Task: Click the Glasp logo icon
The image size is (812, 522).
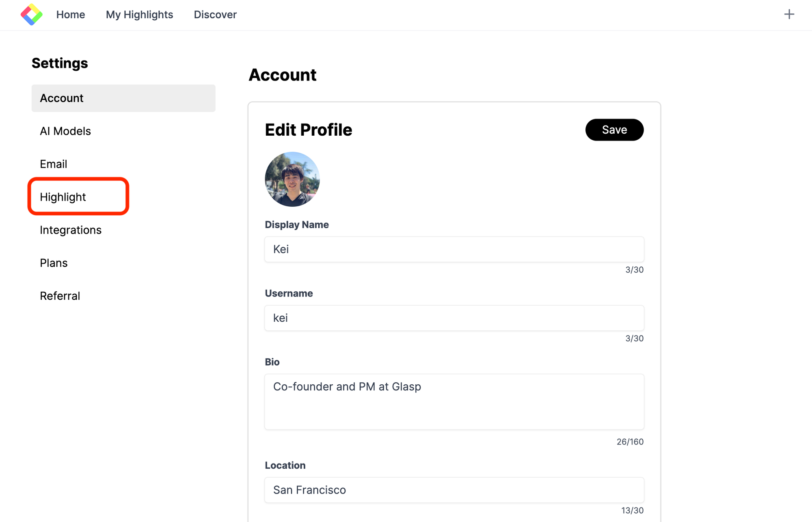Action: coord(32,15)
